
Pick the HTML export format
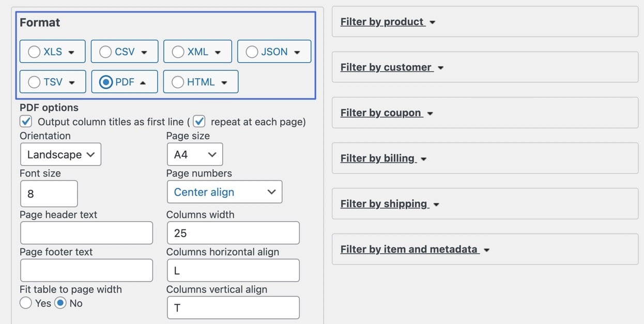pyautogui.click(x=178, y=81)
